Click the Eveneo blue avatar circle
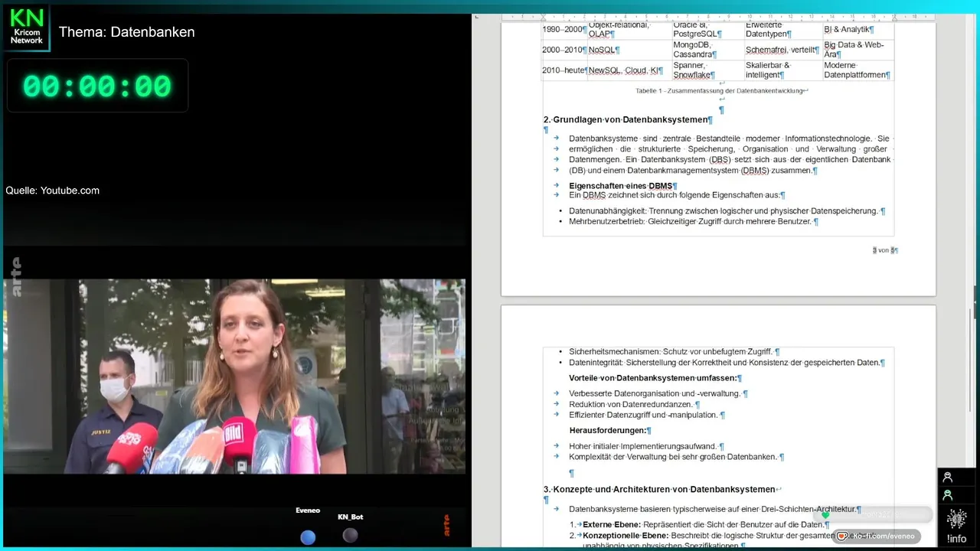 [x=308, y=537]
